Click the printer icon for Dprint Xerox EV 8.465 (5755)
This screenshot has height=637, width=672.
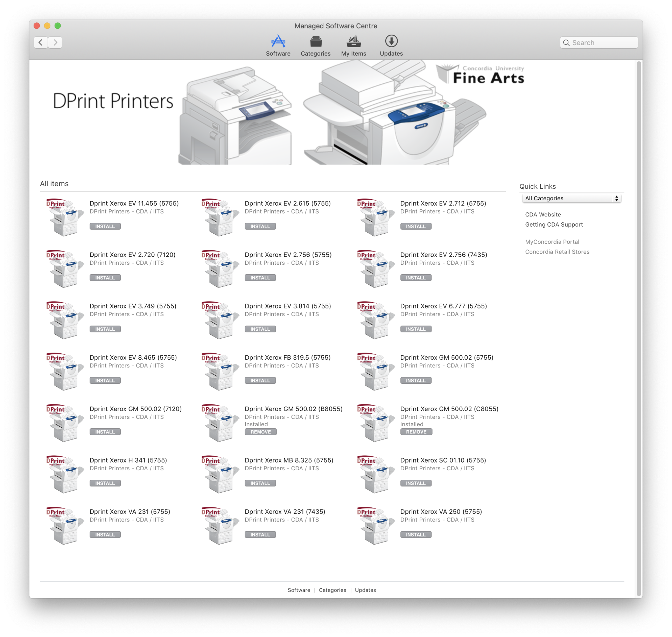pos(65,371)
